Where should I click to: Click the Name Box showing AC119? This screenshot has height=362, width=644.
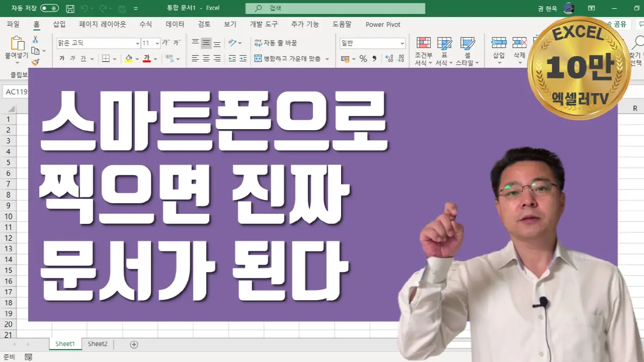point(16,91)
